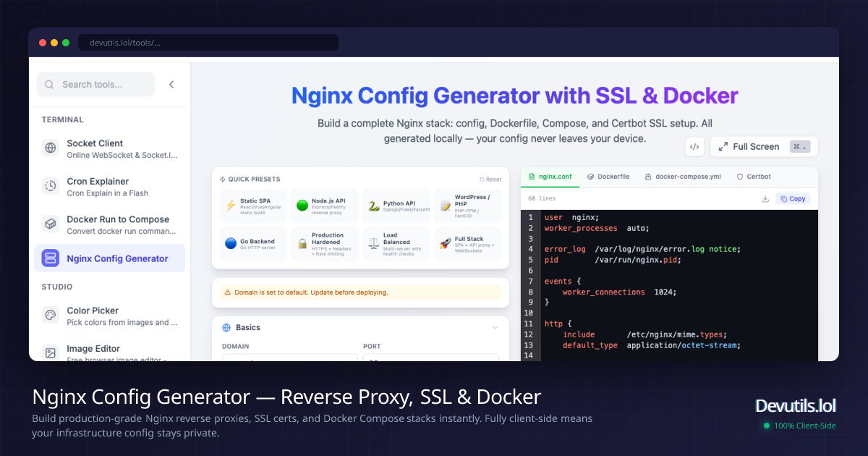Apply the Load Balanced preset
Image resolution: width=868 pixels, height=456 pixels.
pos(396,244)
